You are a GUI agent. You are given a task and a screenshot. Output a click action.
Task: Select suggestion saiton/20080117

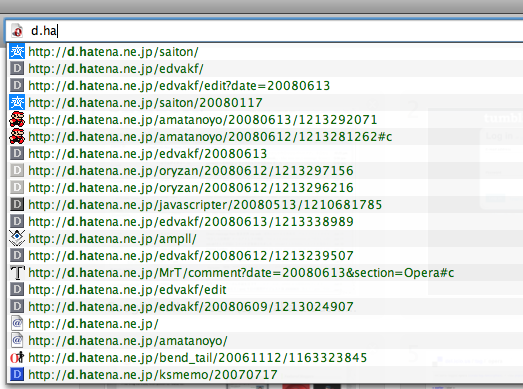(265, 103)
